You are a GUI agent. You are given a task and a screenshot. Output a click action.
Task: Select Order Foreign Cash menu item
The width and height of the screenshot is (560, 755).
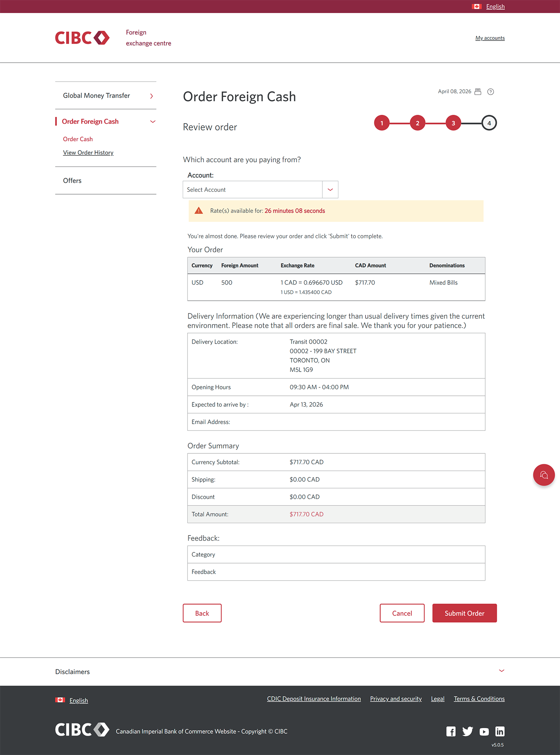pyautogui.click(x=90, y=121)
